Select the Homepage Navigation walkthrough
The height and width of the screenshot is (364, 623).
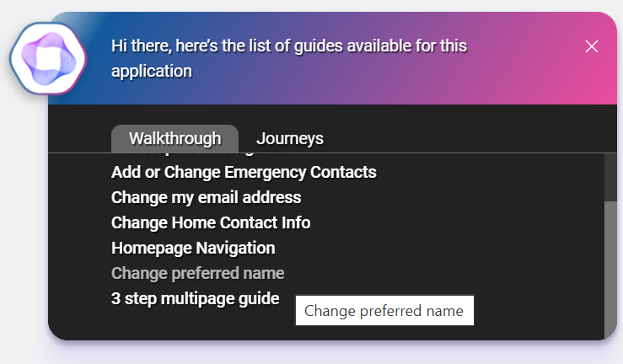point(193,249)
